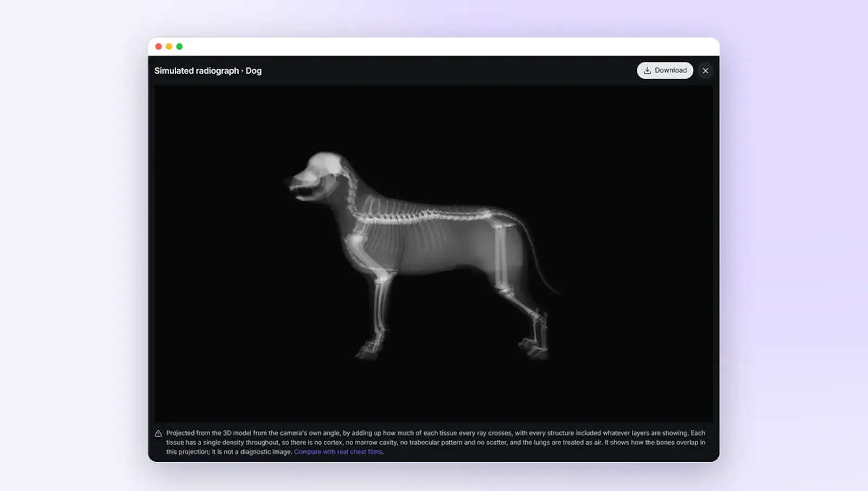
Task: Click the simulated dog radiograph image
Action: [x=433, y=253]
